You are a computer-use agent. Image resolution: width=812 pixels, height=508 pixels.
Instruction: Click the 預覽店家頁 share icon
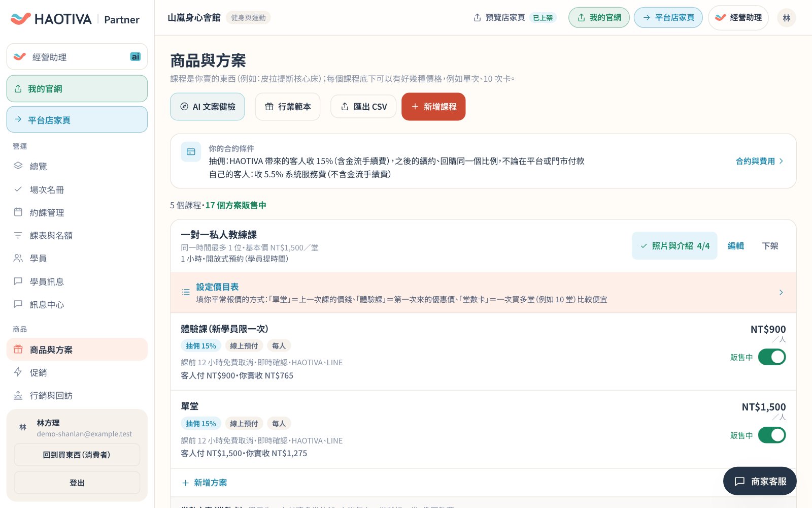click(x=477, y=18)
